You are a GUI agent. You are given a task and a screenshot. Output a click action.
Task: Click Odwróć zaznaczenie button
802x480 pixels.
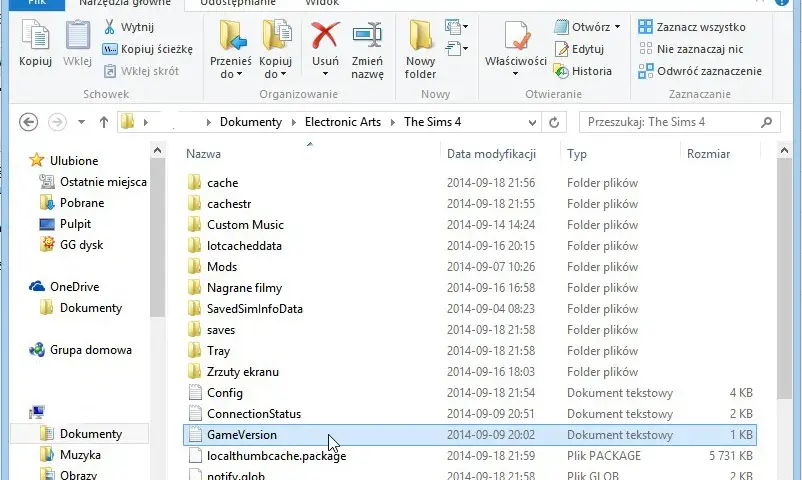tap(700, 71)
